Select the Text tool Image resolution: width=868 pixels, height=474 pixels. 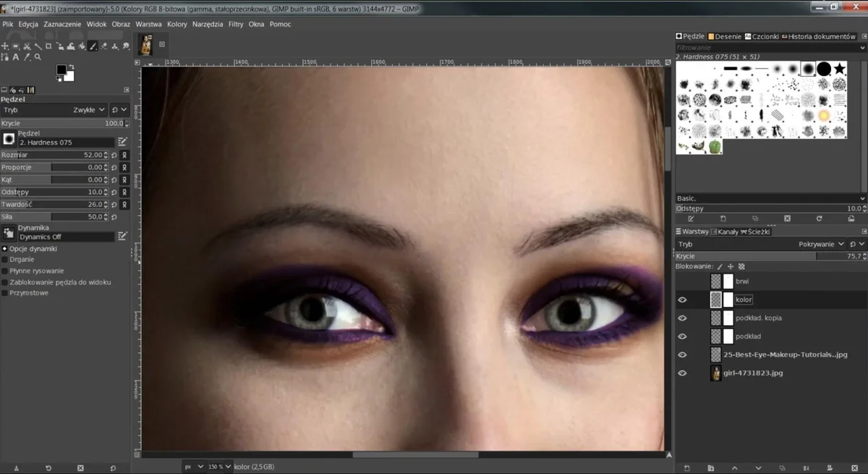[16, 57]
